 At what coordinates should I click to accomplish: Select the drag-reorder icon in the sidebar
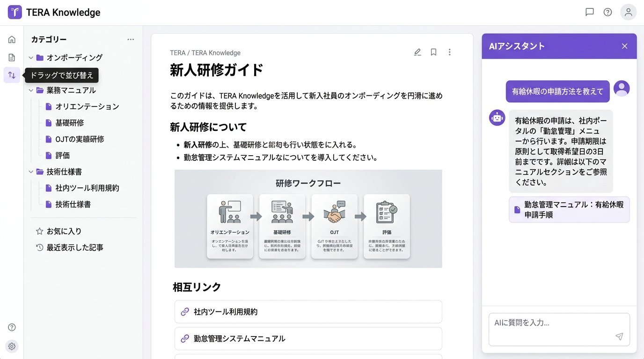tap(12, 75)
